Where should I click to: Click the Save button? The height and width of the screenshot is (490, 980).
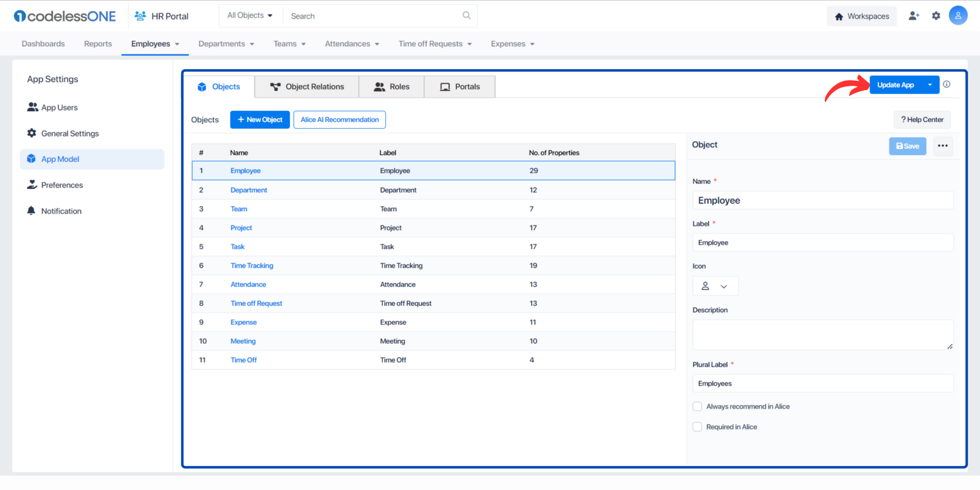(x=907, y=146)
